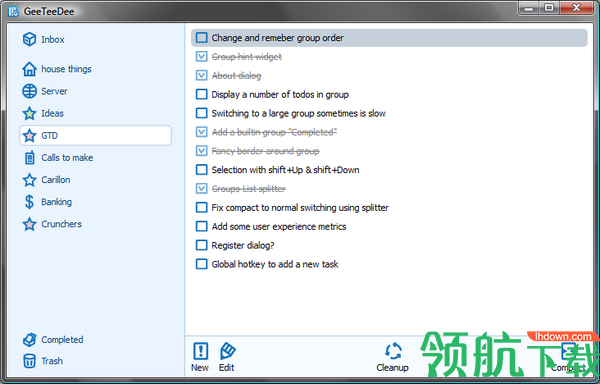Viewport: 600px width, 384px height.
Task: Open the Inbox cube icon
Action: [x=29, y=39]
